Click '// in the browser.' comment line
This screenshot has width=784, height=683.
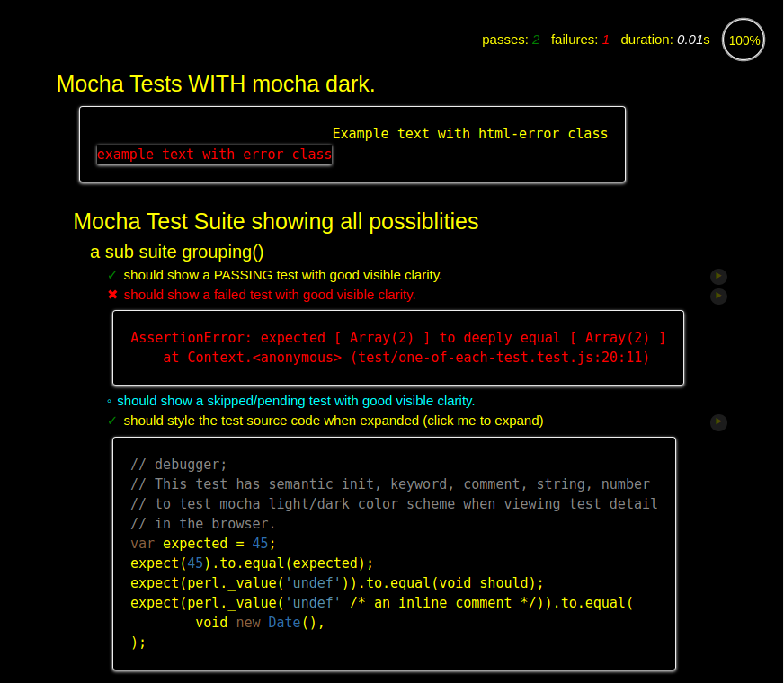pos(203,524)
